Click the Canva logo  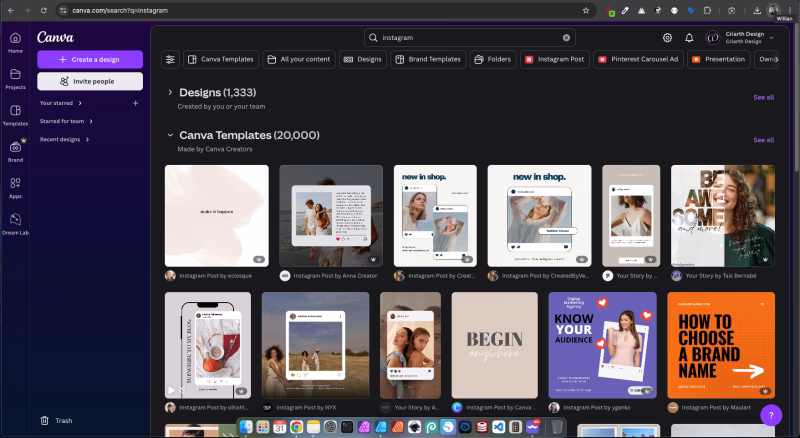[55, 37]
